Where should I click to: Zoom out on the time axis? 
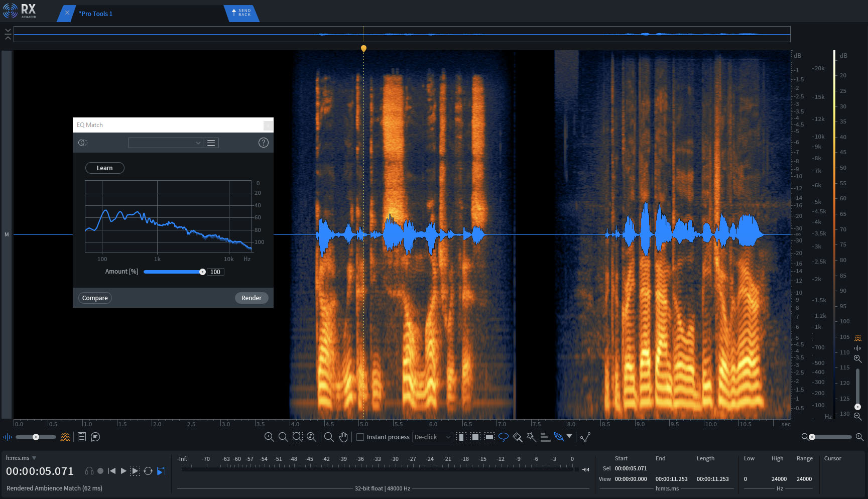click(x=283, y=437)
